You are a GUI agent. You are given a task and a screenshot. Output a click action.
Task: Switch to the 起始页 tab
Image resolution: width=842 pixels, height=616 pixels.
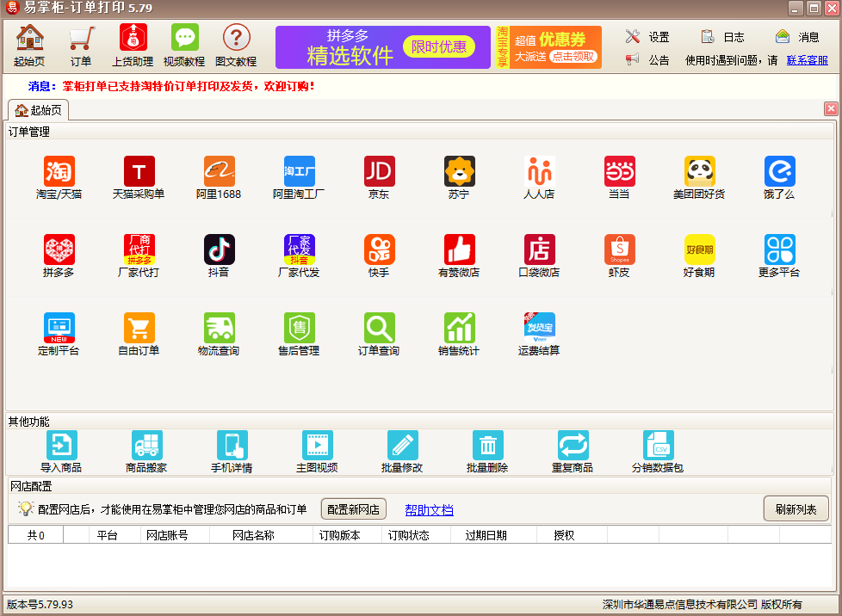(x=39, y=110)
